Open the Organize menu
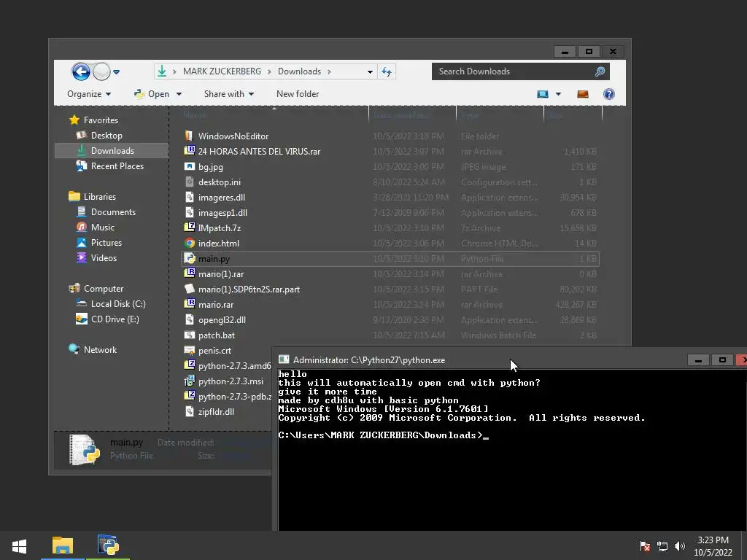This screenshot has width=747, height=560. pos(89,94)
